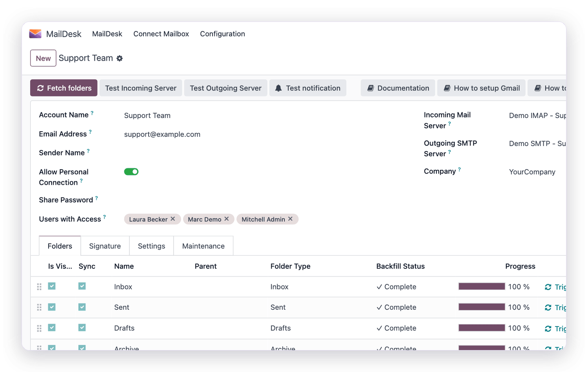Viewport: 588px width, 372px height.
Task: Click the Sent row progress bar
Action: pos(482,307)
